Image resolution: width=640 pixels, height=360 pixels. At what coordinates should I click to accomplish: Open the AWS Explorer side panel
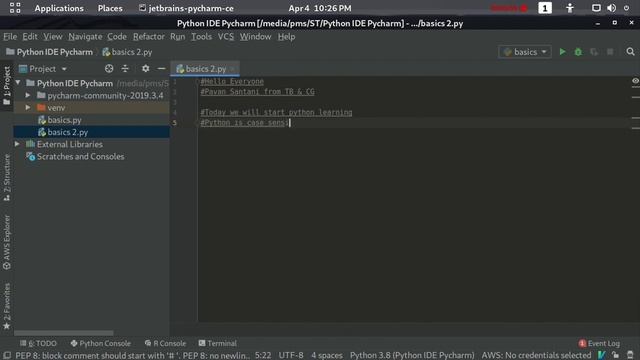[7, 242]
